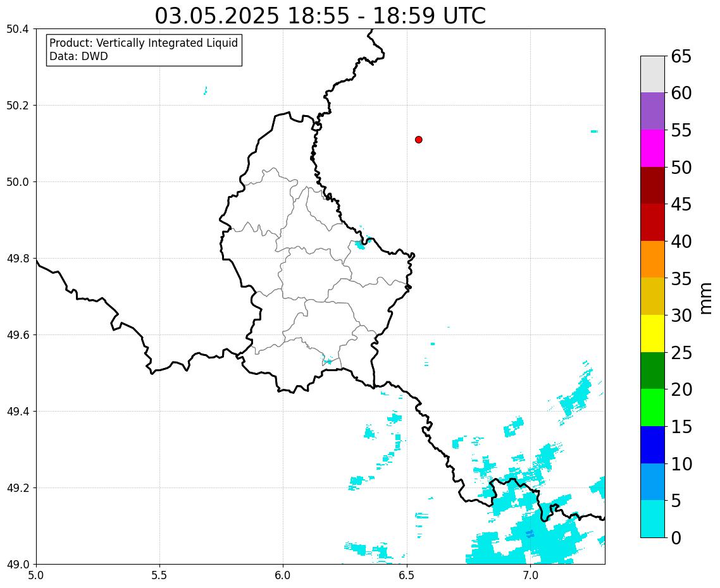Click the 'Data: DWD' text
This screenshot has height=588, width=720.
tap(78, 56)
